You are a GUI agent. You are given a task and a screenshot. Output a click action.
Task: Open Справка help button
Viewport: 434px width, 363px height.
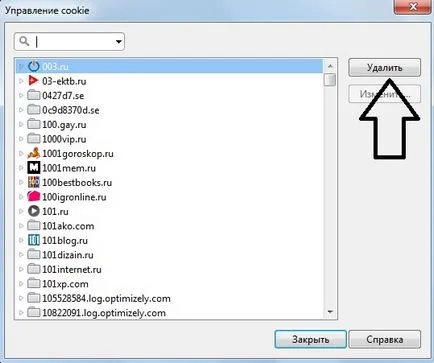click(x=385, y=339)
